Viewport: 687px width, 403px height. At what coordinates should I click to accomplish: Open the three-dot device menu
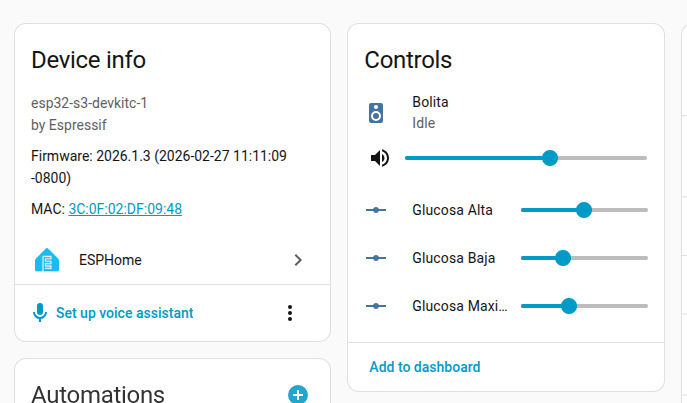click(290, 313)
